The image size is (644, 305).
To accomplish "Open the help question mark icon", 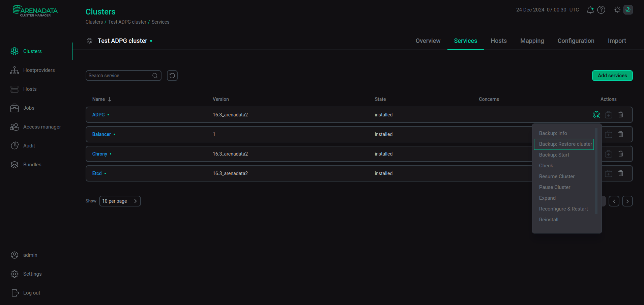I will tap(601, 10).
